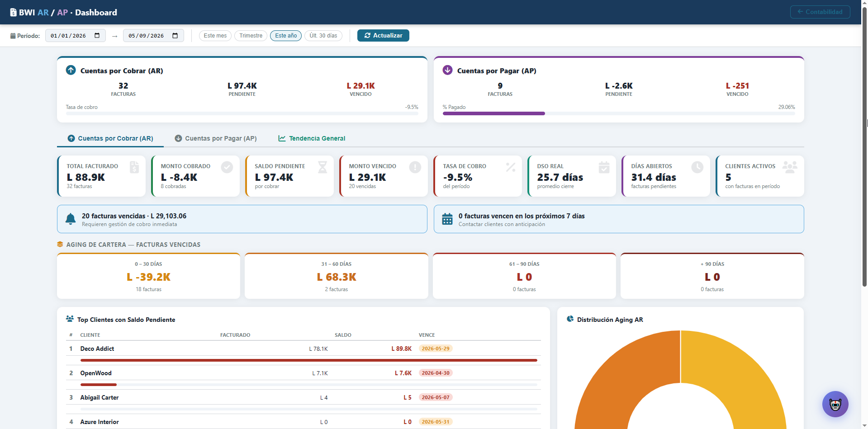Select the Deco Addict client row

coord(304,349)
